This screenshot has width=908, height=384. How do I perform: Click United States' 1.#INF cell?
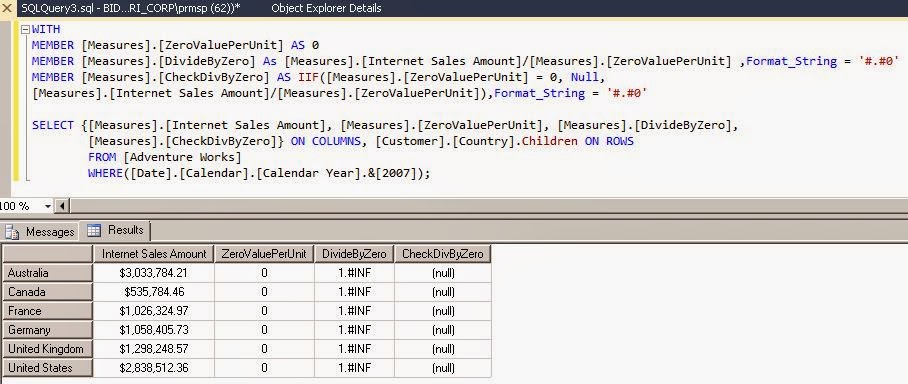pos(354,368)
